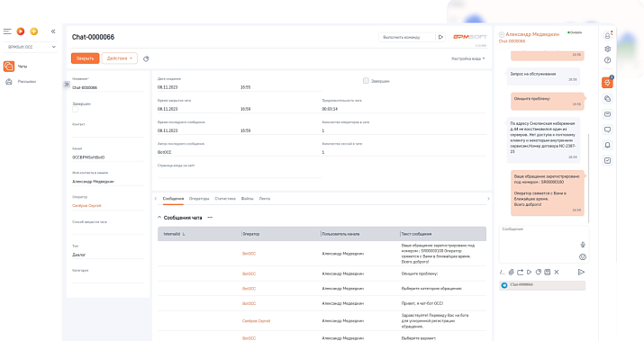The height and width of the screenshot is (341, 644).
Task: Open the notifications bell panel
Action: (607, 145)
